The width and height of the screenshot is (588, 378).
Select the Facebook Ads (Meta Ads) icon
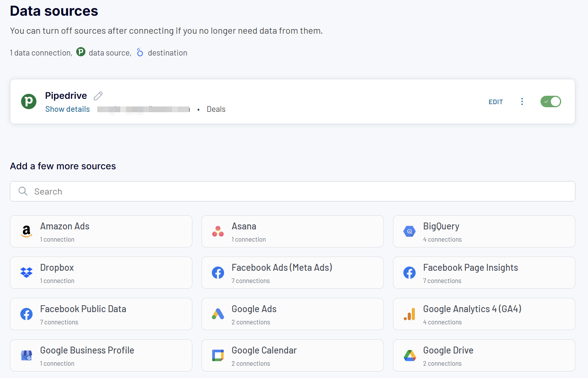click(x=218, y=273)
